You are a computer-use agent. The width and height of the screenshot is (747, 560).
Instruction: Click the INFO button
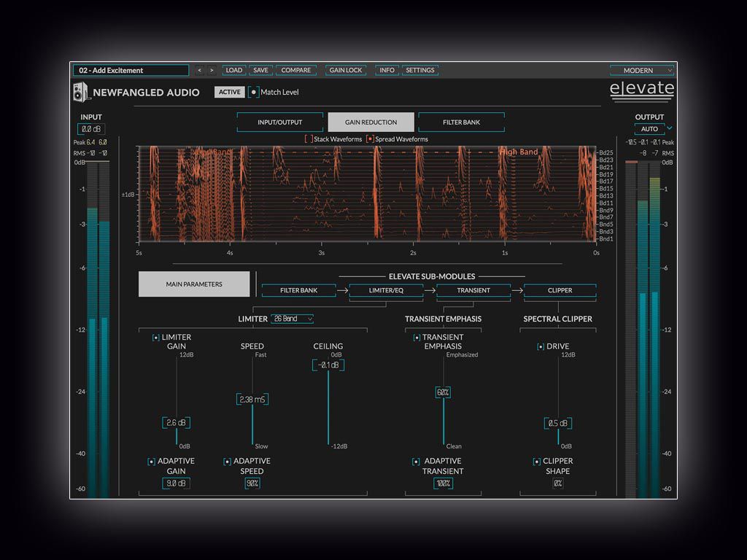pos(387,70)
